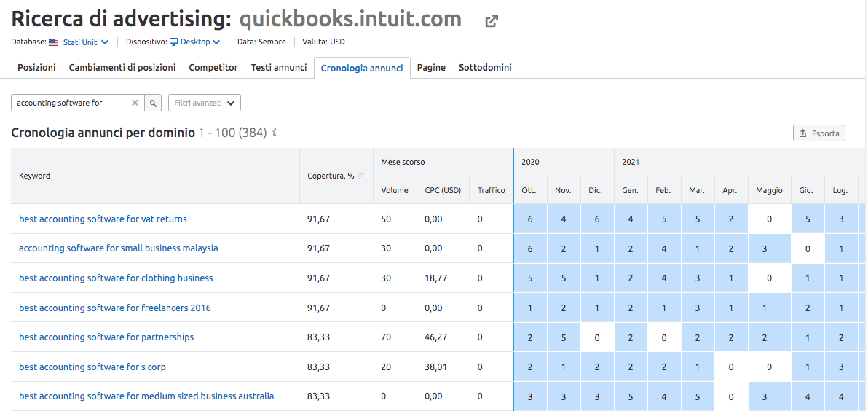Screen dimensions: 868x411
Task: Click the quickbooks.intuit.com domain title
Action: pos(350,19)
